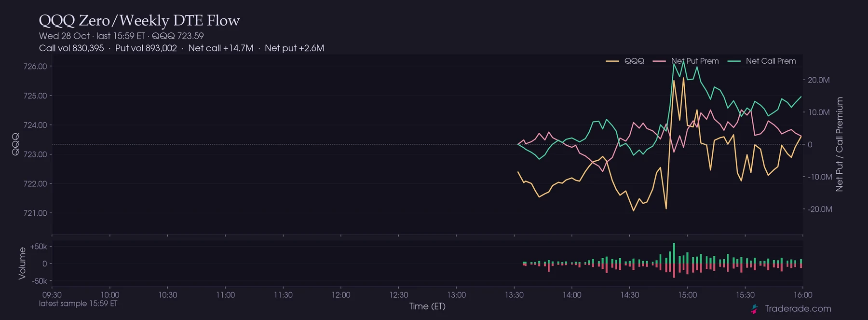Image resolution: width=868 pixels, height=320 pixels.
Task: Click the 726.00 price axis label
Action: (x=35, y=66)
